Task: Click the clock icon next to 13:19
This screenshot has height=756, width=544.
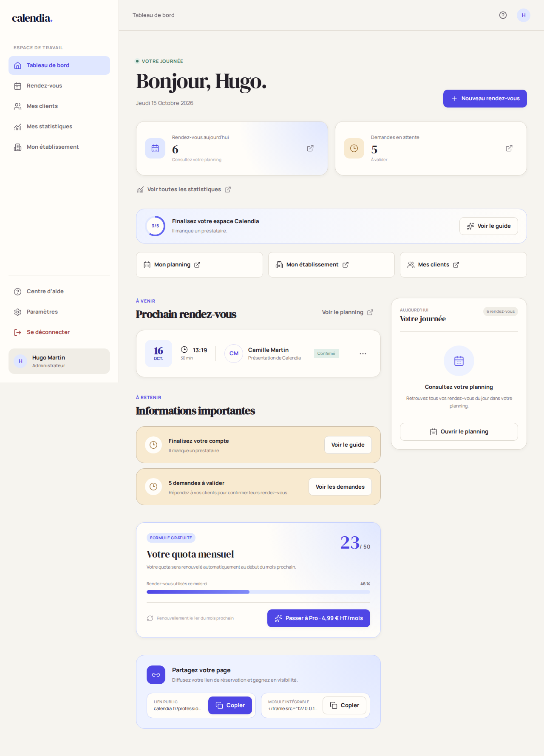Action: pyautogui.click(x=184, y=350)
